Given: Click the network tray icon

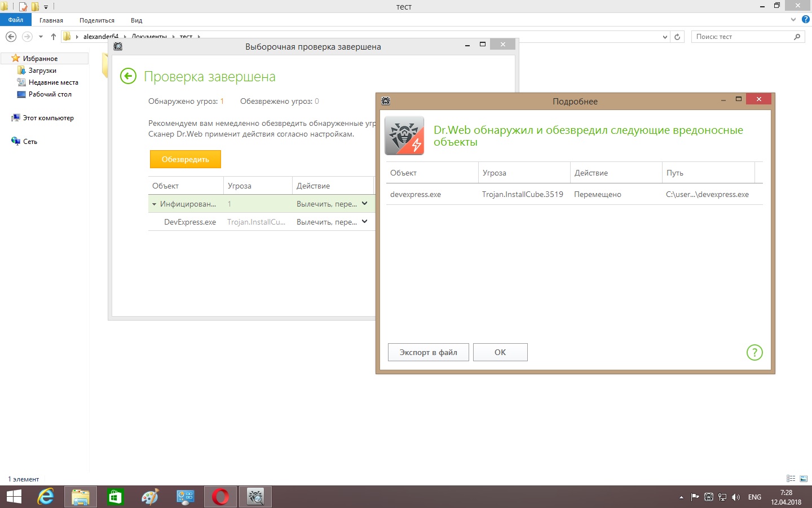Looking at the screenshot, I should tap(722, 497).
